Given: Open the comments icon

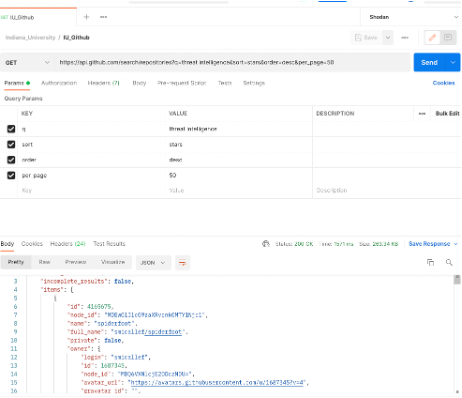Looking at the screenshot, I should point(448,37).
